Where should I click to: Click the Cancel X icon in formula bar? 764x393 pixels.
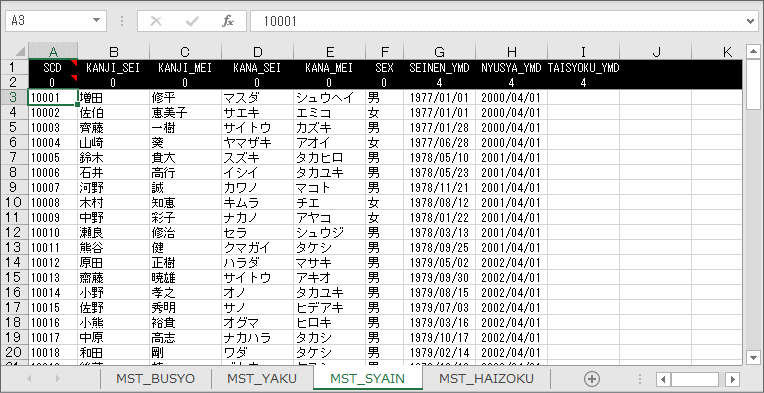pos(156,21)
